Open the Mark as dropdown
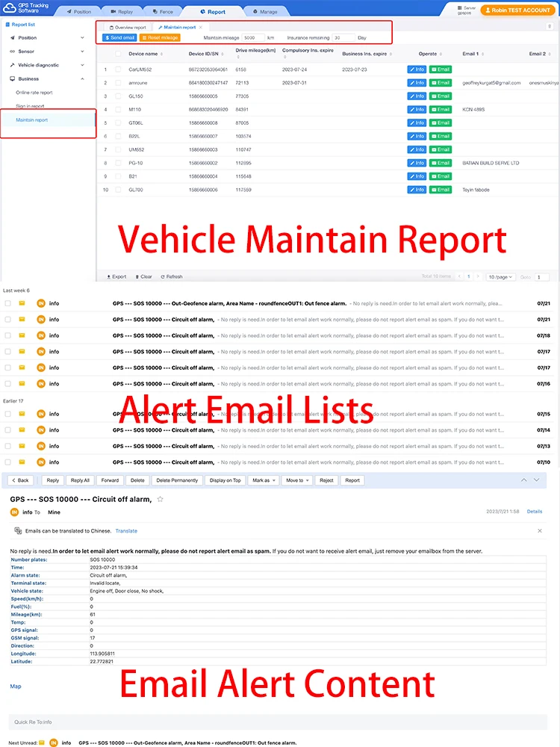Image resolution: width=560 pixels, height=747 pixels. click(264, 480)
